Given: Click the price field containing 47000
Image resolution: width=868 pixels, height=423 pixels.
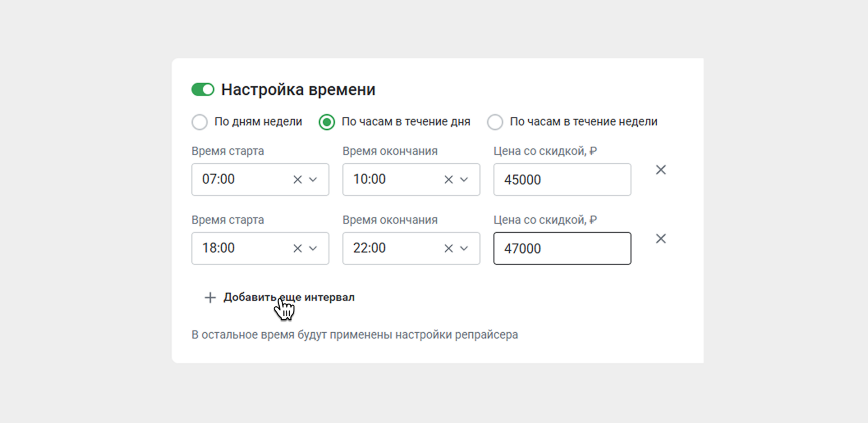Looking at the screenshot, I should [562, 248].
